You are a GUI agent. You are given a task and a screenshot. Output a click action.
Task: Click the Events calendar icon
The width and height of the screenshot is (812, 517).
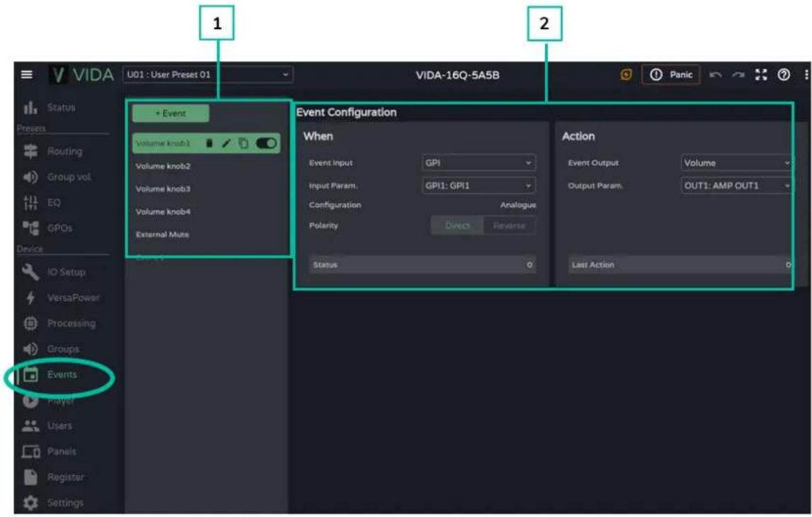tap(30, 374)
